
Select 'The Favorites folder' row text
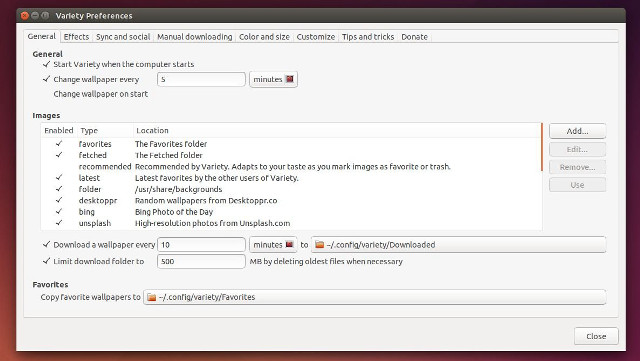pos(171,144)
